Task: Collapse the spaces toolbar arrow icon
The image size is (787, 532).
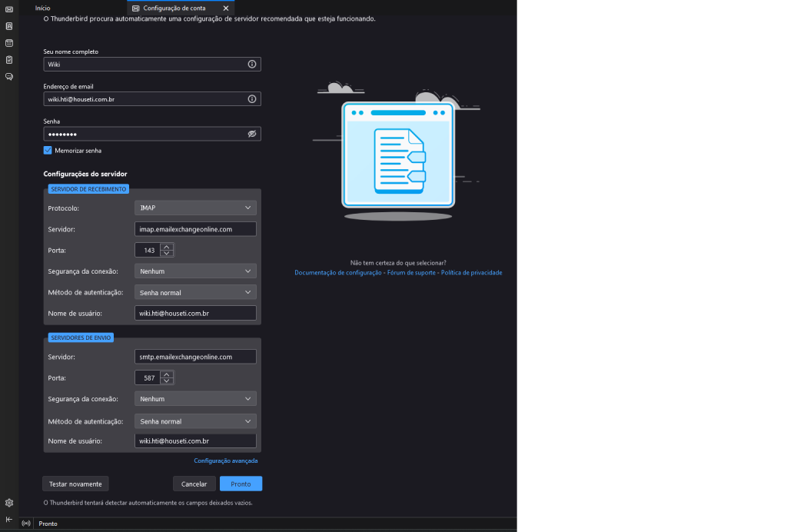Action: [9, 520]
